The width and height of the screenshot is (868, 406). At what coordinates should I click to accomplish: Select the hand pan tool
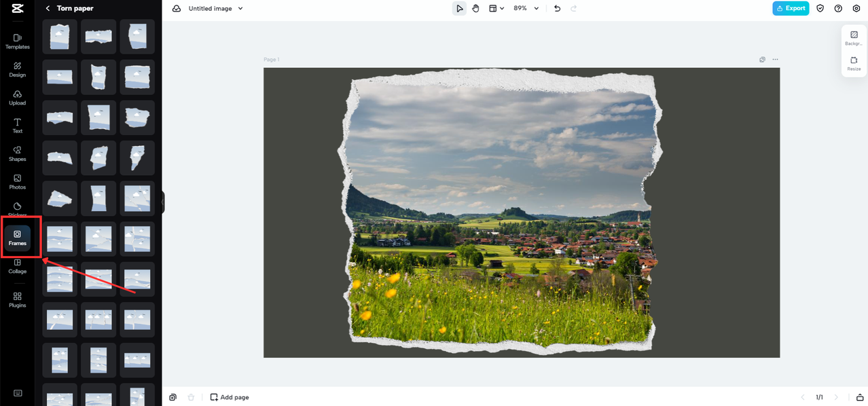476,8
